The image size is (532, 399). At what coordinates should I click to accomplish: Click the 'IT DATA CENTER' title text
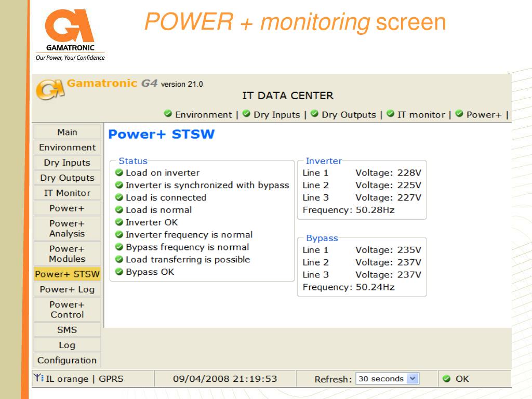tap(288, 96)
